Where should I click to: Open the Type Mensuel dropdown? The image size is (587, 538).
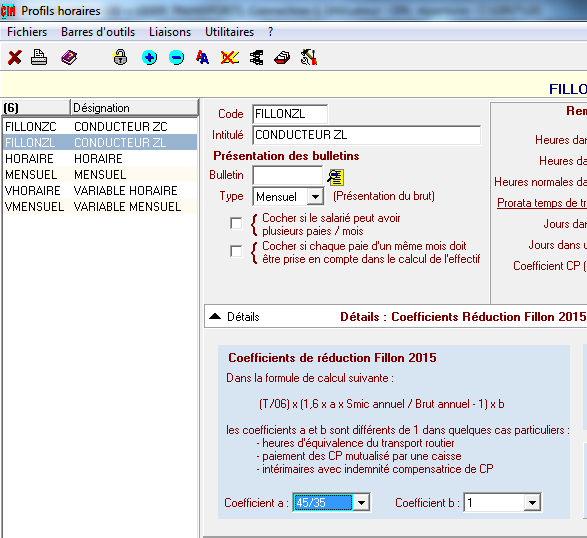(x=315, y=197)
